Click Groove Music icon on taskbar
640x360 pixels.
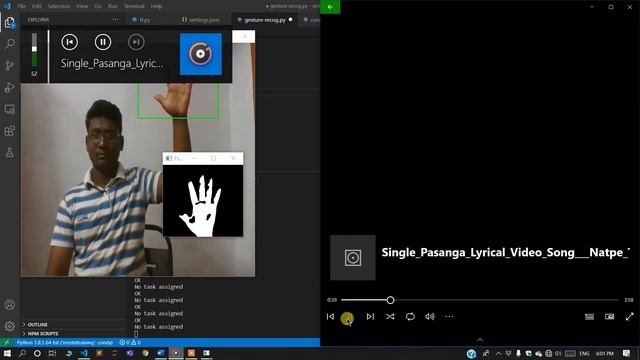tap(176, 353)
